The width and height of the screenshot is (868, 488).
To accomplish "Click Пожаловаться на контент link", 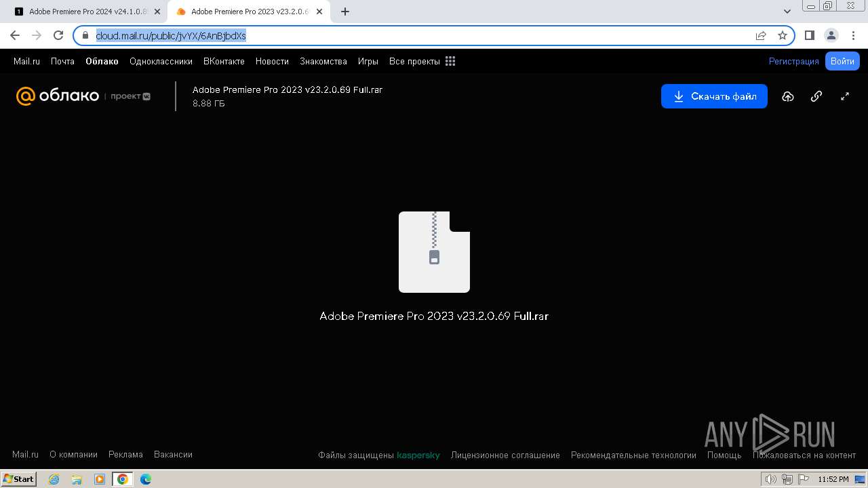I will point(804,455).
